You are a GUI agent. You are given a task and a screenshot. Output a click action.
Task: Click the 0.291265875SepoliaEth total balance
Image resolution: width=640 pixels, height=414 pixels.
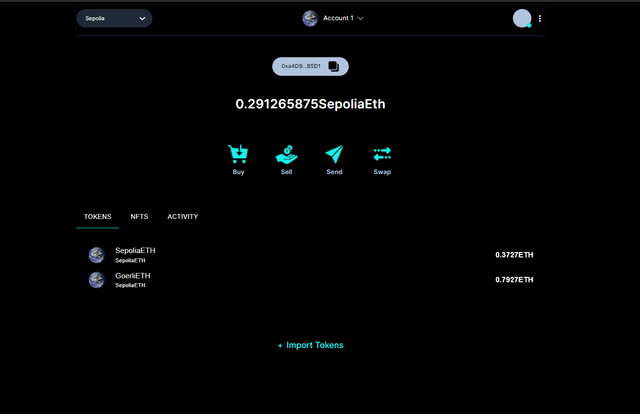310,104
